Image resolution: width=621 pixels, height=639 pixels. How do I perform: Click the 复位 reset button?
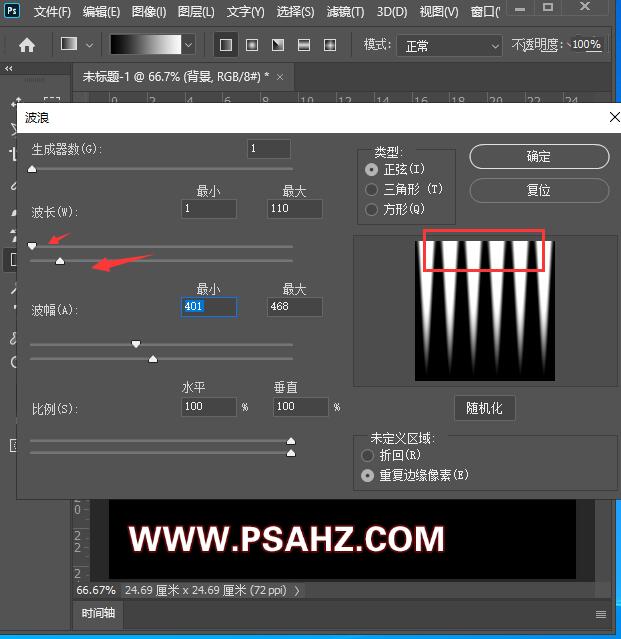539,190
